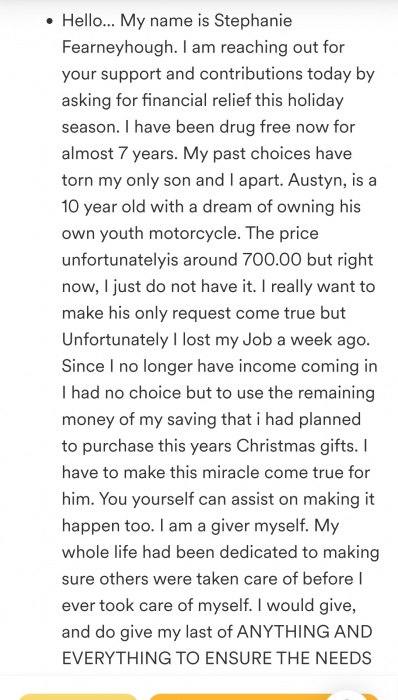The width and height of the screenshot is (398, 700).
Task: Click the capitalized ANYTHING AND text
Action: tap(304, 633)
